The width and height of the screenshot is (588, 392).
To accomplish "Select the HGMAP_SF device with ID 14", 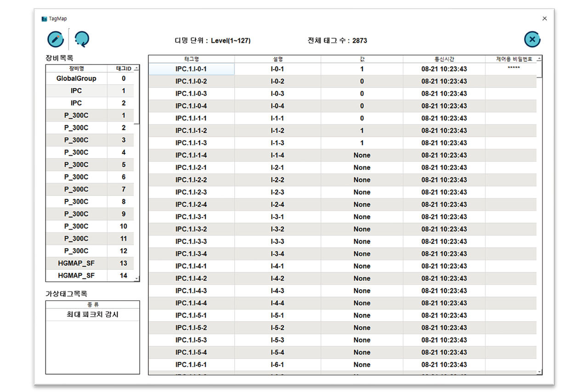I will pyautogui.click(x=90, y=275).
